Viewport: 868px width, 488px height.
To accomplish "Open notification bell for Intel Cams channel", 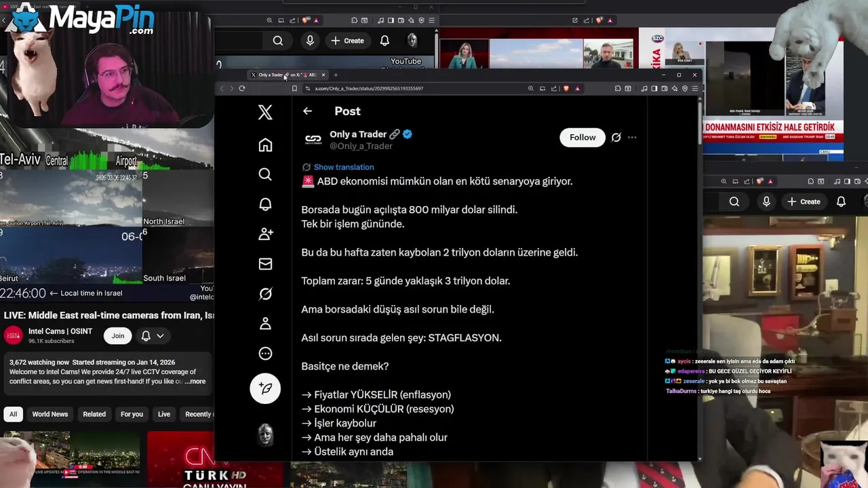I will (146, 335).
